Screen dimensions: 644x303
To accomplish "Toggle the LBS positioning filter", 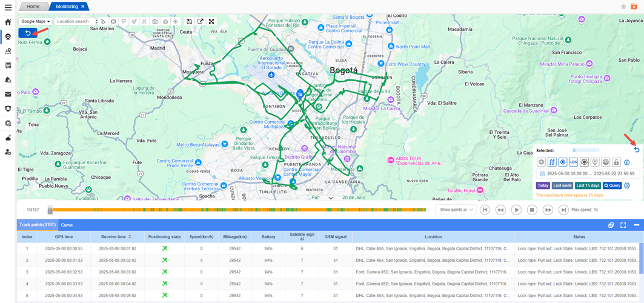I will [x=573, y=162].
